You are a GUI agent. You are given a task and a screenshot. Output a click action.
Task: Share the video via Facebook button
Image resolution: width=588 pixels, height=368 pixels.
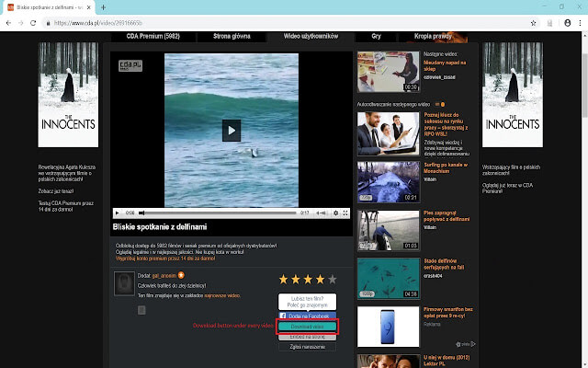point(307,316)
